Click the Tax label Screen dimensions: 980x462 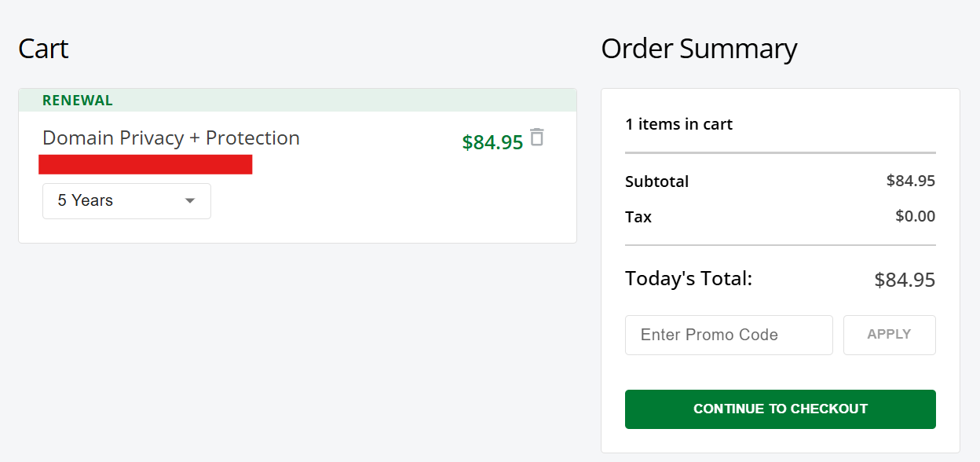638,217
